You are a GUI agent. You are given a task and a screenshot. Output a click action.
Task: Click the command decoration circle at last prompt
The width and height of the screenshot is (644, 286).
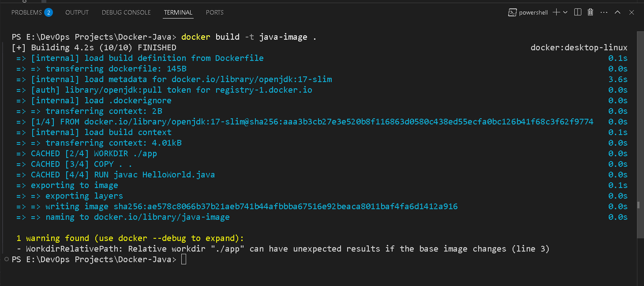click(6, 260)
